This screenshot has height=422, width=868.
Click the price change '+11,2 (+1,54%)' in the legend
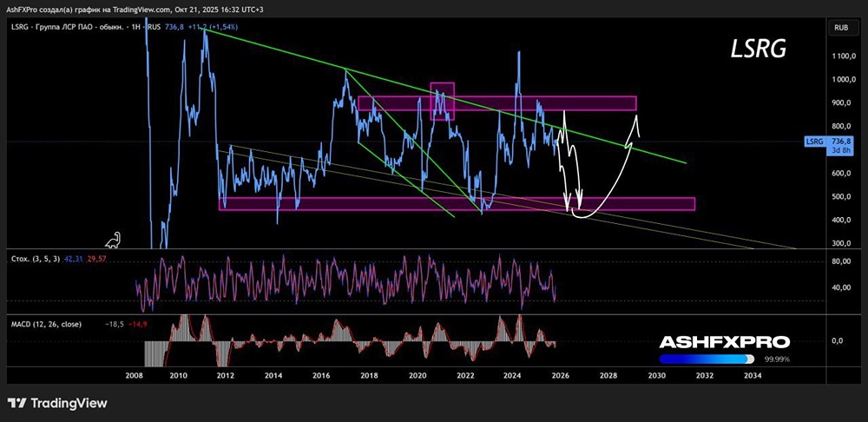click(x=213, y=27)
